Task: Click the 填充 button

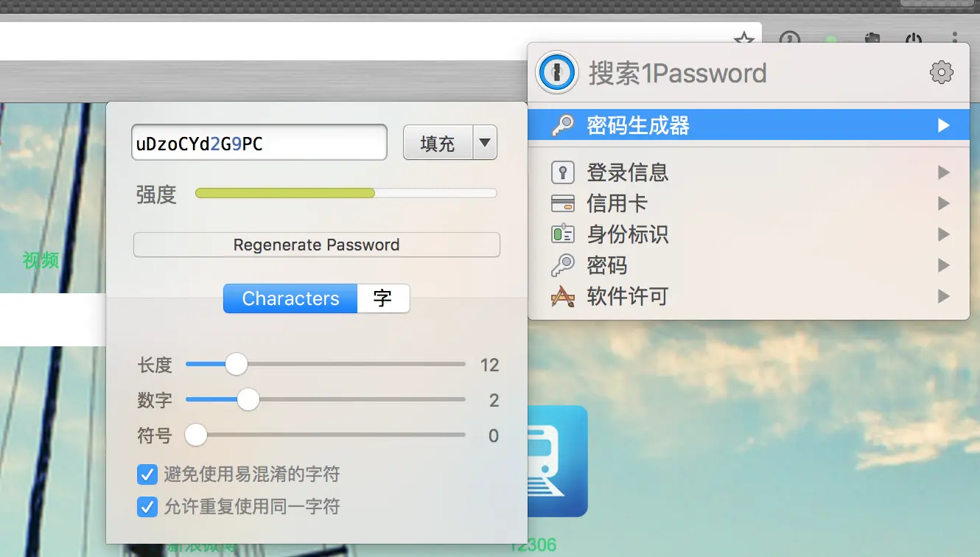Action: click(438, 143)
